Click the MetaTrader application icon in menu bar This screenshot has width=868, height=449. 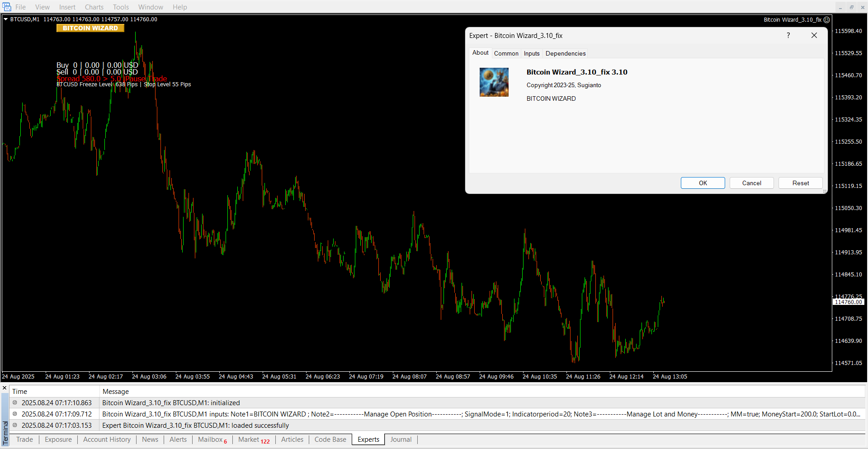coord(7,7)
